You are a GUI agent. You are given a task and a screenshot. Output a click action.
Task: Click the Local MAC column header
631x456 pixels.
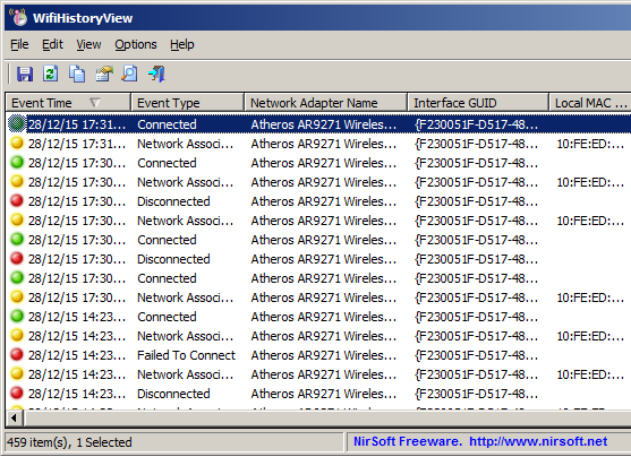click(x=590, y=103)
